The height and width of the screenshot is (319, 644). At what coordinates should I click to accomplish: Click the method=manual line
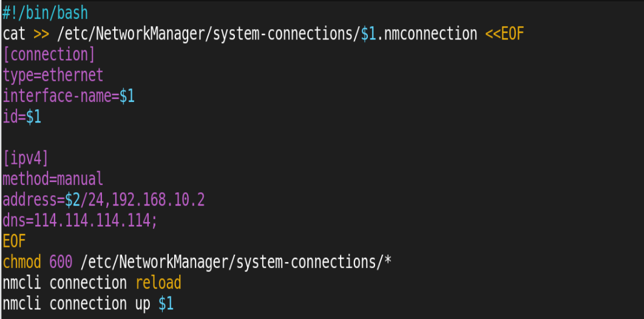(53, 180)
